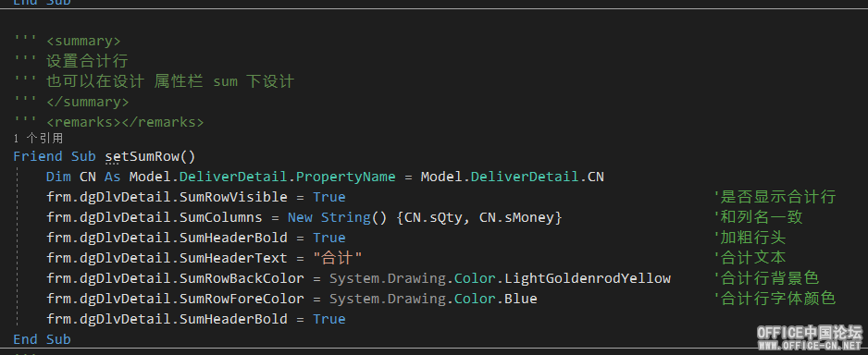Click the comment '合计行字体颜色
This screenshot has height=355, width=868.
click(775, 299)
